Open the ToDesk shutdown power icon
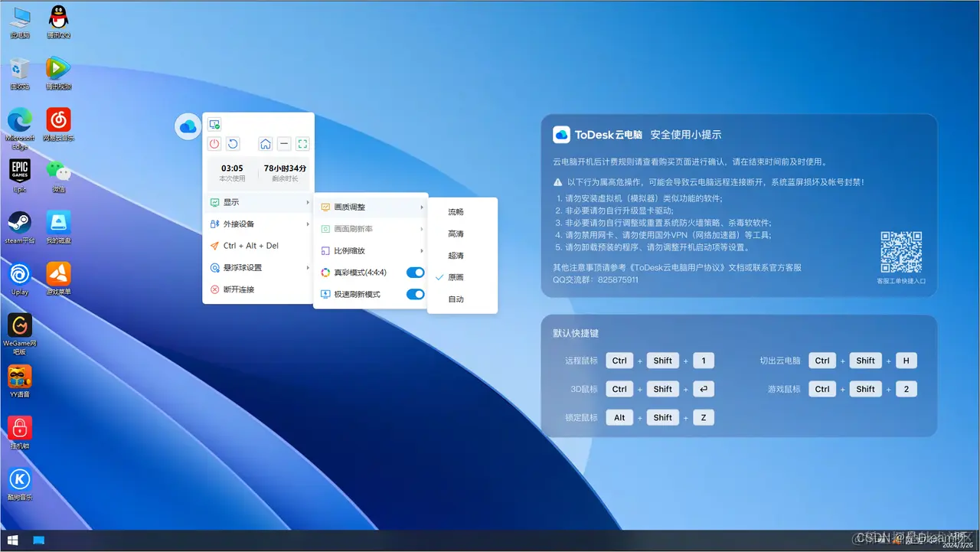The width and height of the screenshot is (980, 552). pyautogui.click(x=214, y=143)
